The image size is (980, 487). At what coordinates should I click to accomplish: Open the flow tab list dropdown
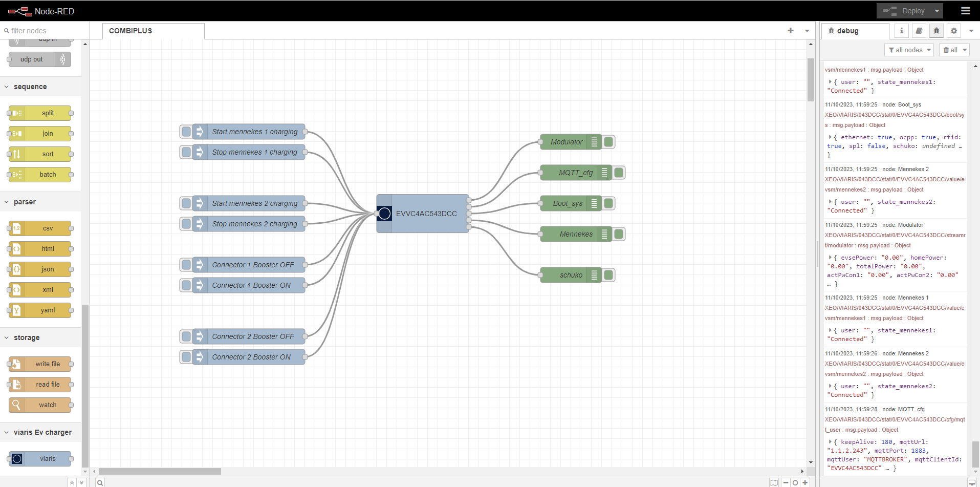tap(807, 31)
